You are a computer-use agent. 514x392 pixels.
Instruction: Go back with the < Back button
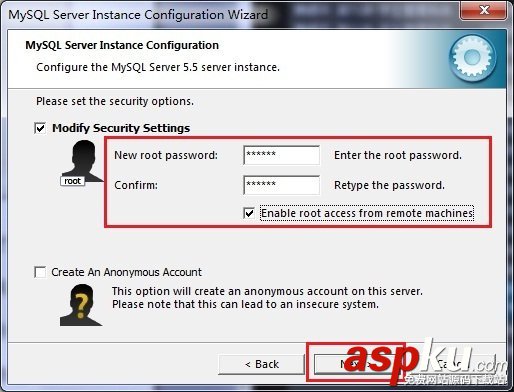(262, 364)
